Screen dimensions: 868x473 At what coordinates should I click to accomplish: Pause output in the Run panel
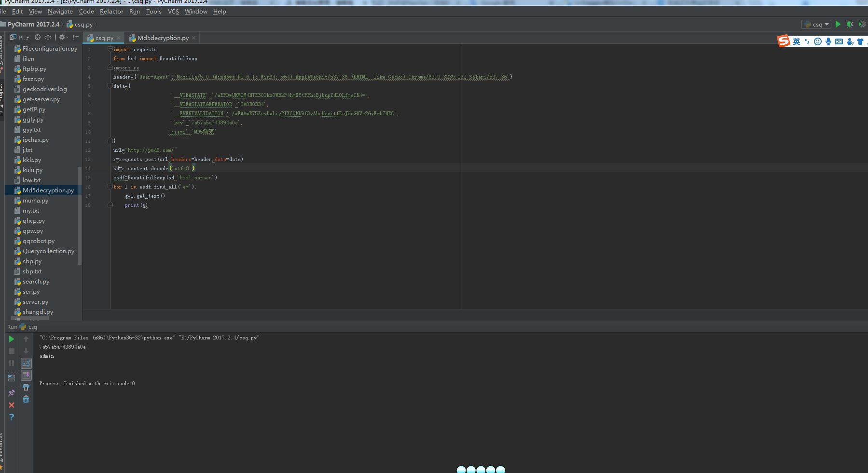(x=12, y=363)
